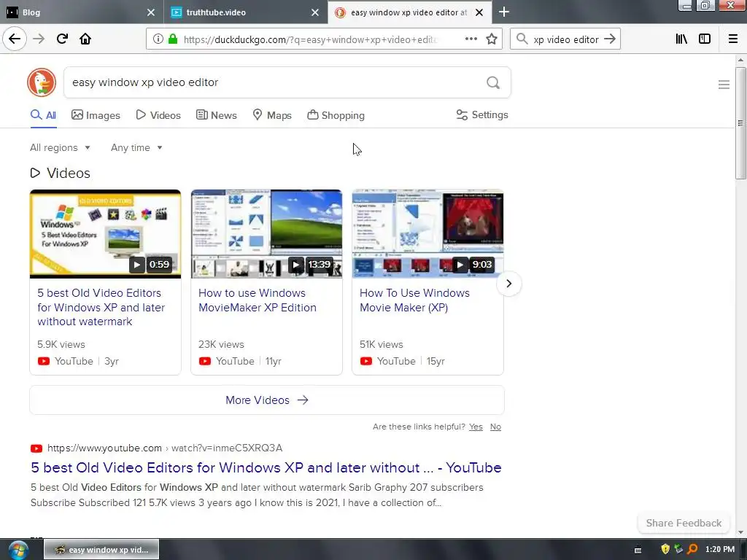Click the page vertical scrollbar thumb
This screenshot has height=560, width=747.
(x=740, y=123)
